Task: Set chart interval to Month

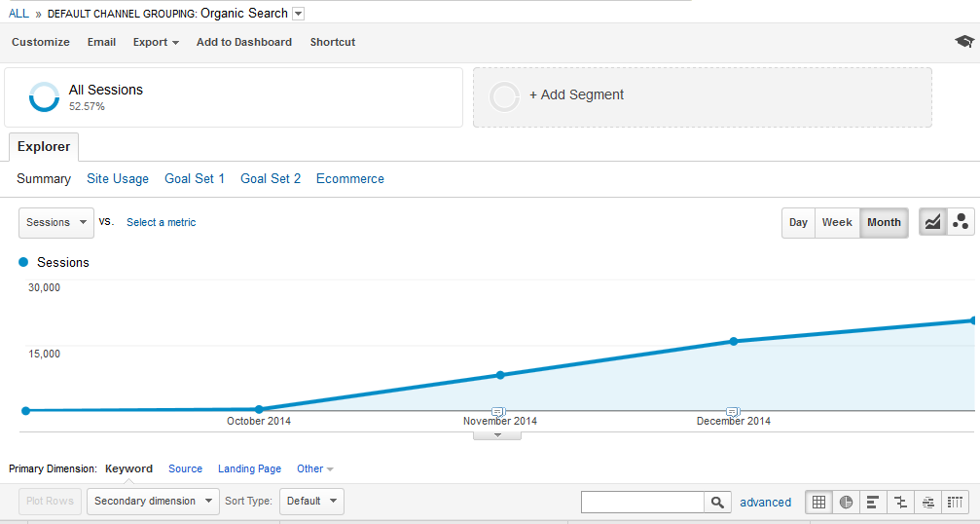Action: click(884, 222)
